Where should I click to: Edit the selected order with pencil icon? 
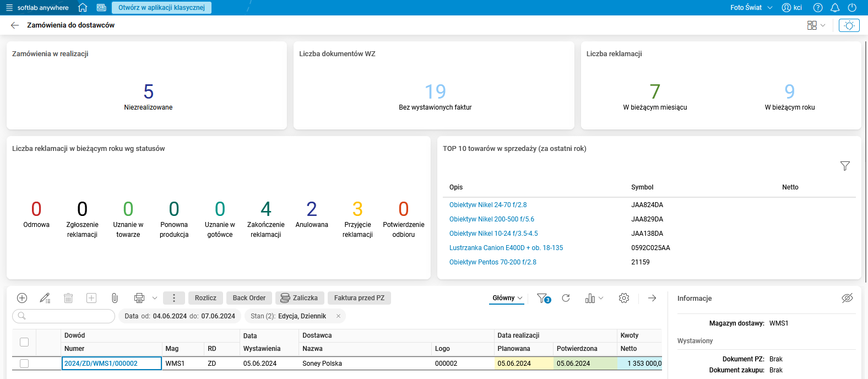coord(45,298)
